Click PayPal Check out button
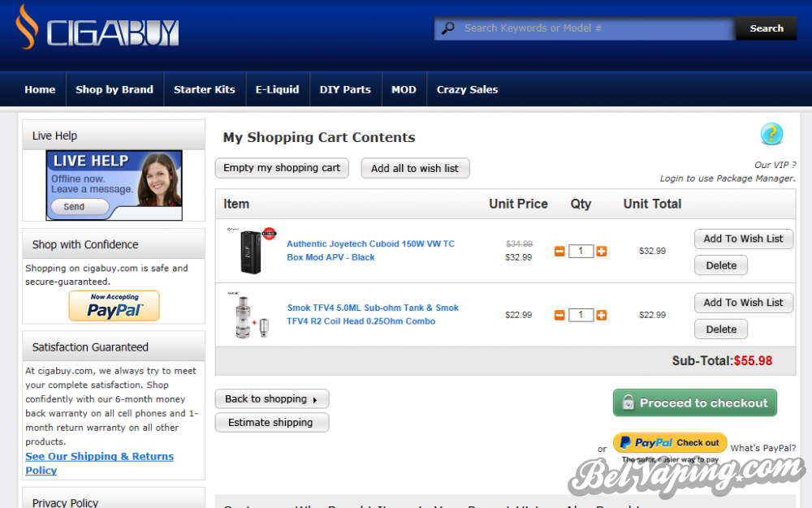Viewport: 812px width, 508px height. click(x=670, y=443)
